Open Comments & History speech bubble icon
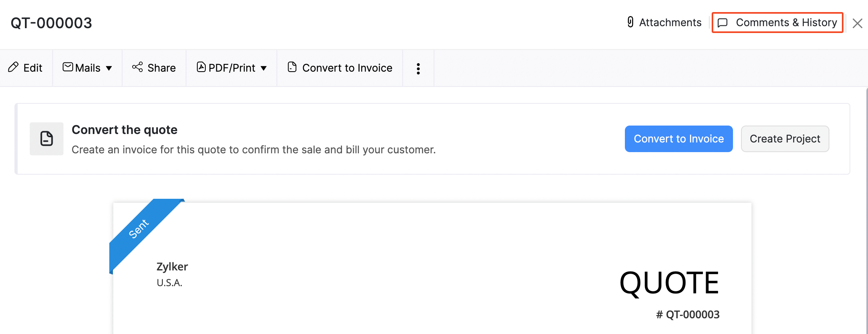This screenshot has height=334, width=868. point(723,23)
